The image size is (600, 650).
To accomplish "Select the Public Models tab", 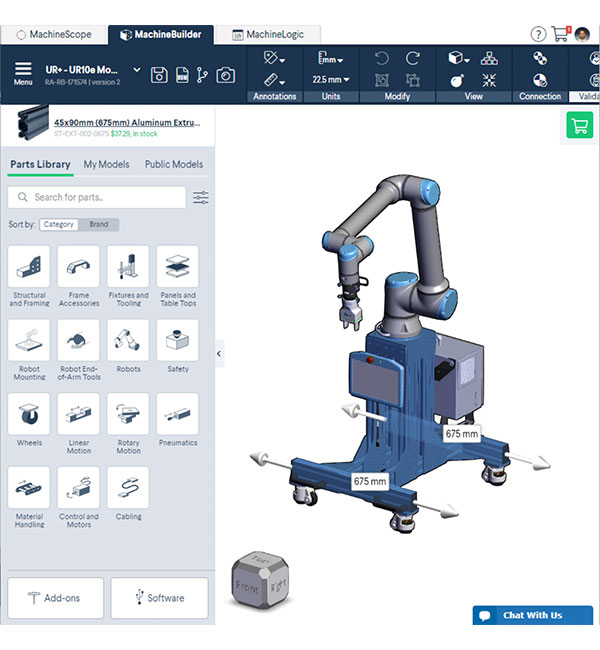I will 174,165.
